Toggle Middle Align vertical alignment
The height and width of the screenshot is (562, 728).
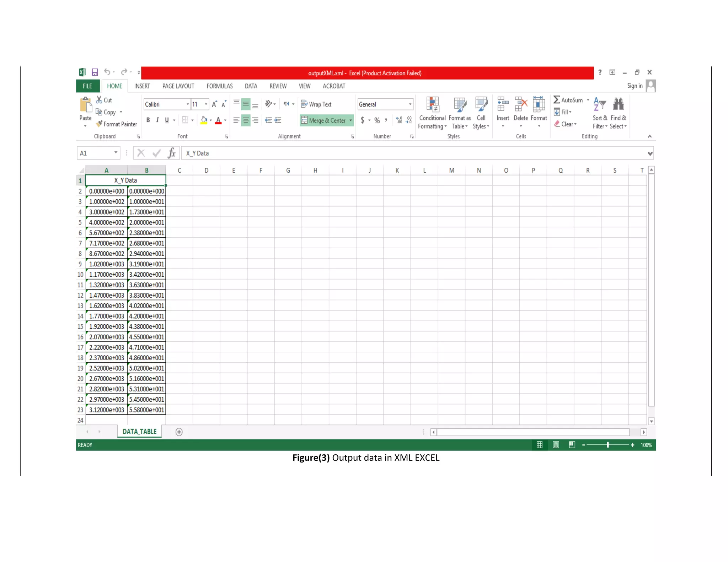pos(246,104)
